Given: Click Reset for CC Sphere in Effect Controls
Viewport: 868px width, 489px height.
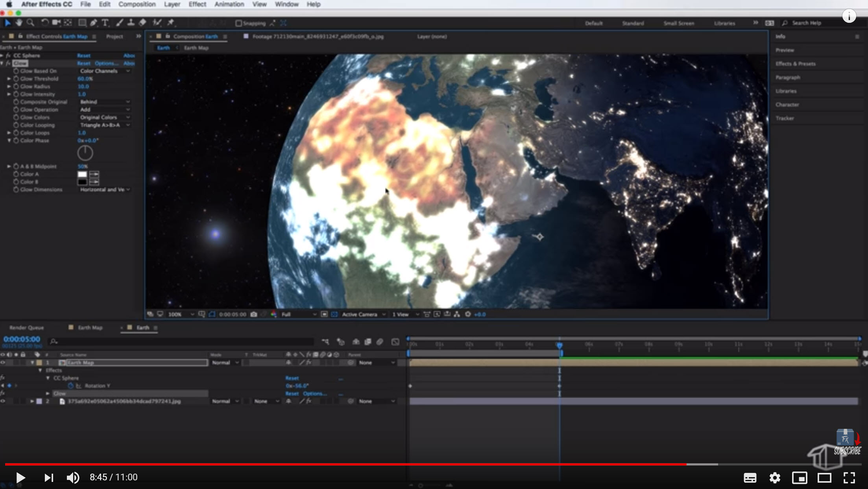Looking at the screenshot, I should coord(83,56).
